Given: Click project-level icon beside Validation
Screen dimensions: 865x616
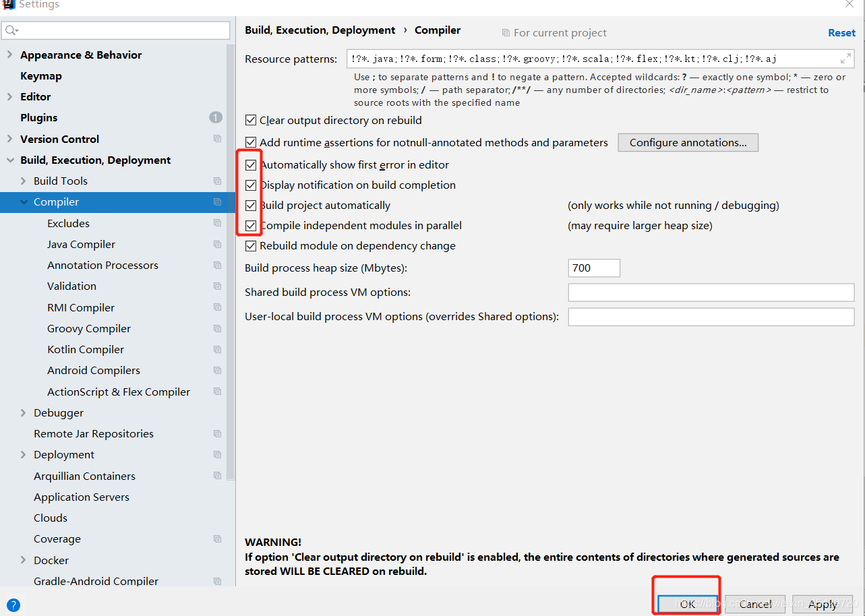Looking at the screenshot, I should [217, 286].
